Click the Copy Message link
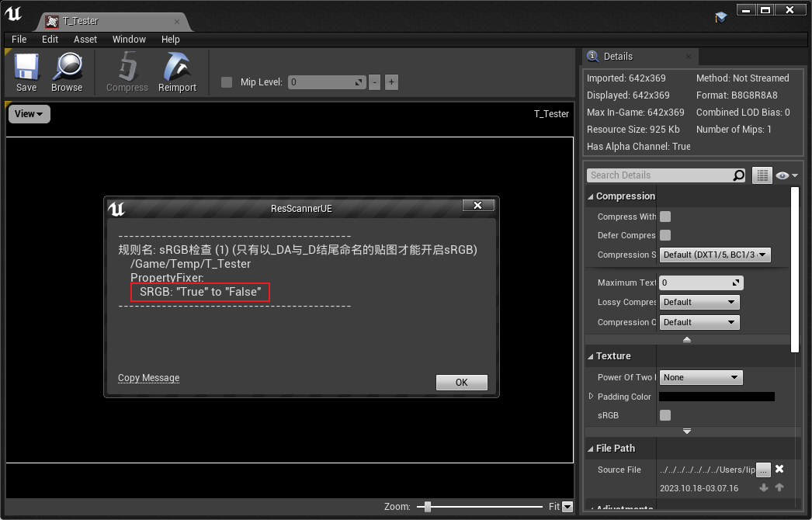Screen dimensions: 812x520 (x=148, y=378)
